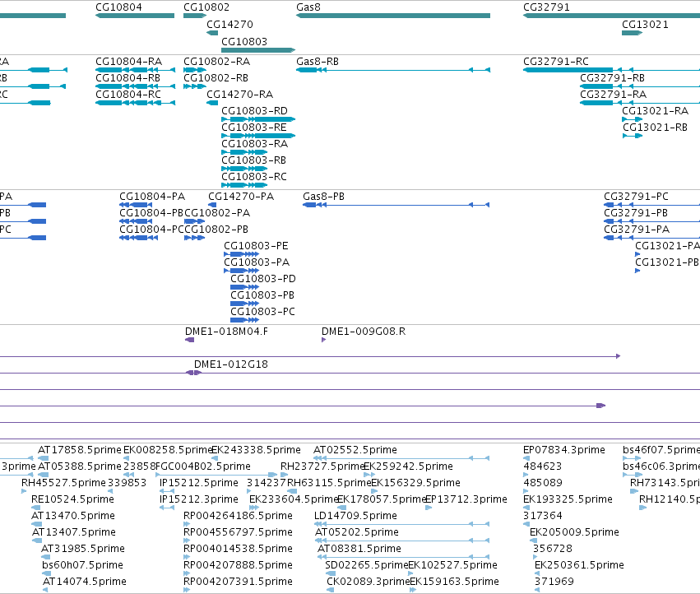Image resolution: width=700 pixels, height=594 pixels.
Task: Select EST IP15212.5prime label
Action: tap(199, 483)
